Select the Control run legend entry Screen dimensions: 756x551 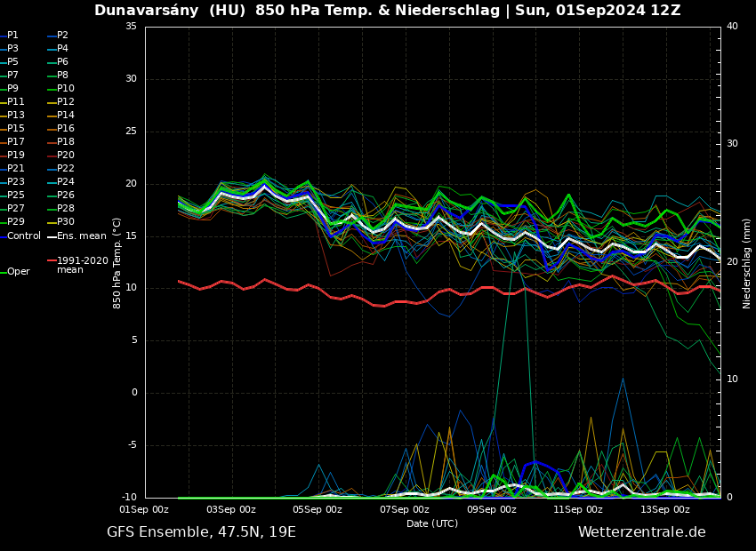(23, 236)
